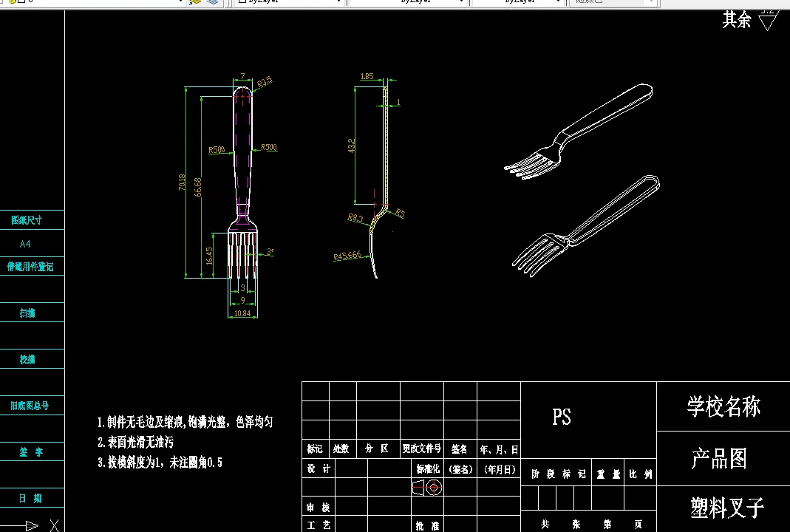Click the 7 width dimension atop handle

pos(243,76)
